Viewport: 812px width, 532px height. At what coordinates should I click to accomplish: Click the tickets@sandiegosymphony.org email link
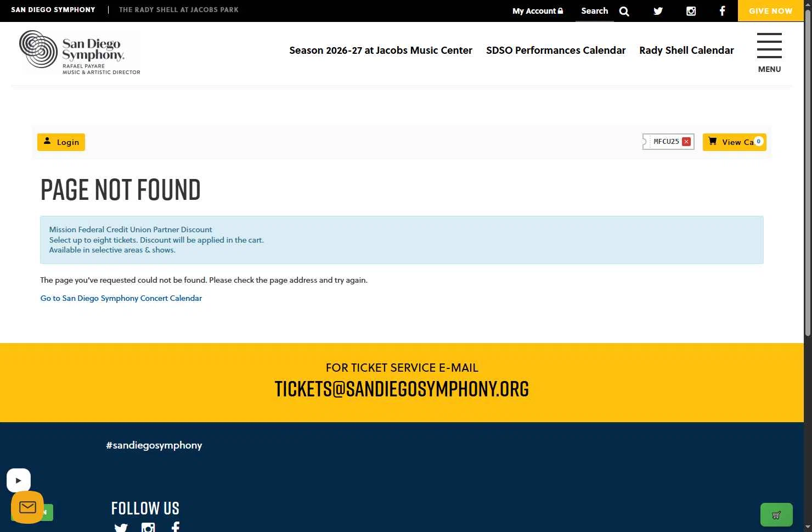402,389
